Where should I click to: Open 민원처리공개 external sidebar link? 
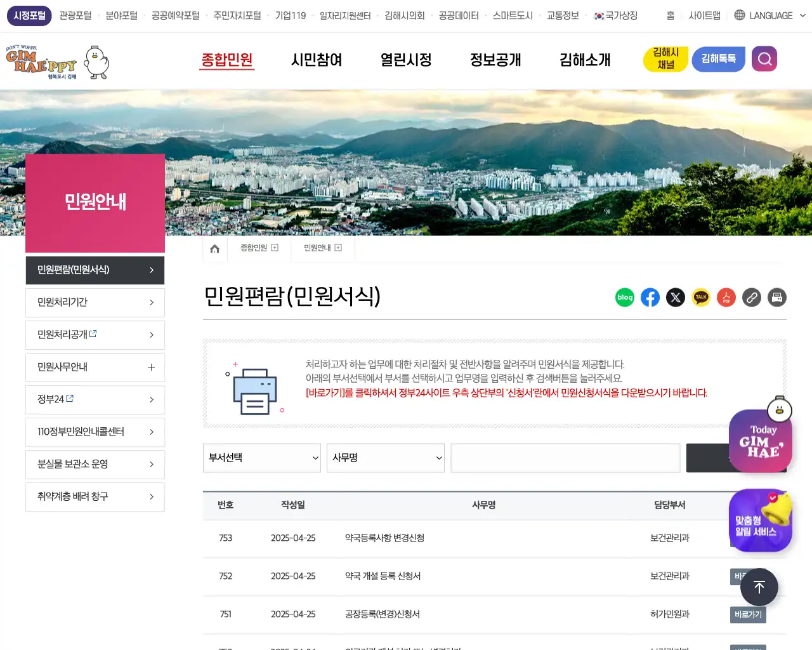(95, 335)
